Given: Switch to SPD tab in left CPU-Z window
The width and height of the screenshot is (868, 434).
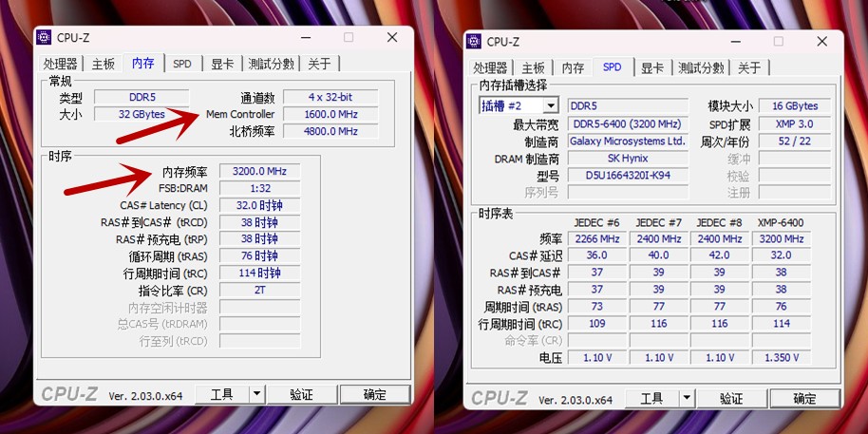Looking at the screenshot, I should tap(181, 64).
